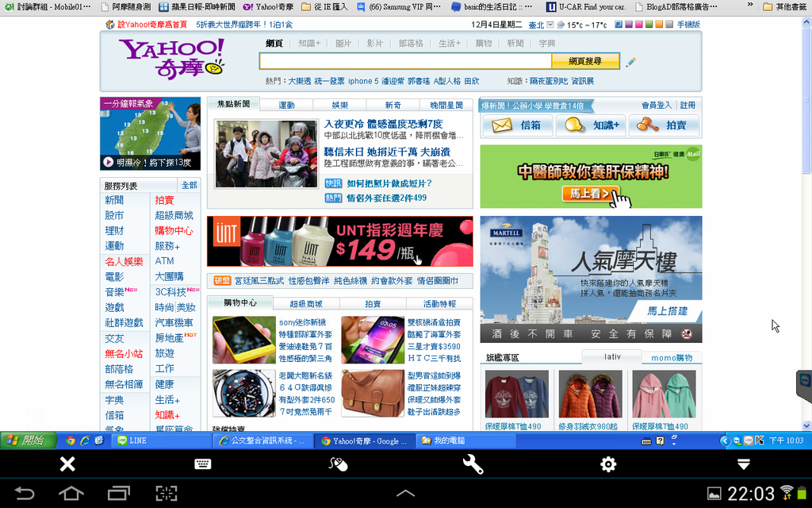Switch to the 運動 news tab
Screen dimensions: 812x508
click(x=286, y=106)
